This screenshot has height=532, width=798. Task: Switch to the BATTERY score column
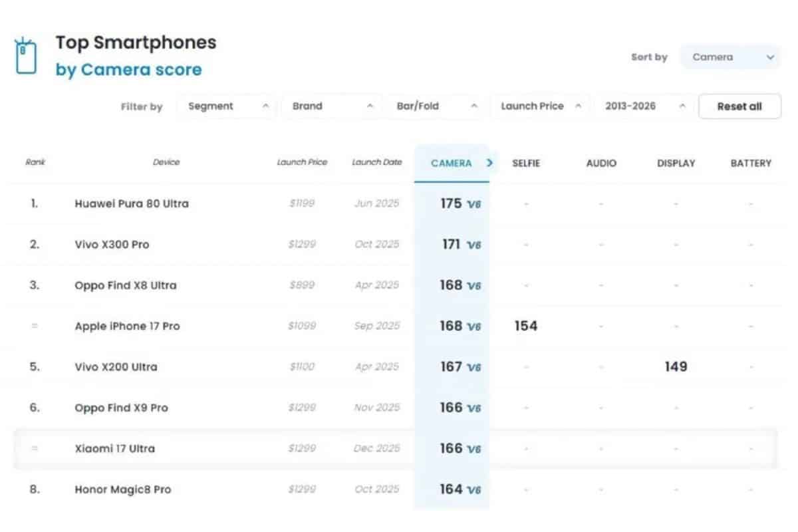751,163
